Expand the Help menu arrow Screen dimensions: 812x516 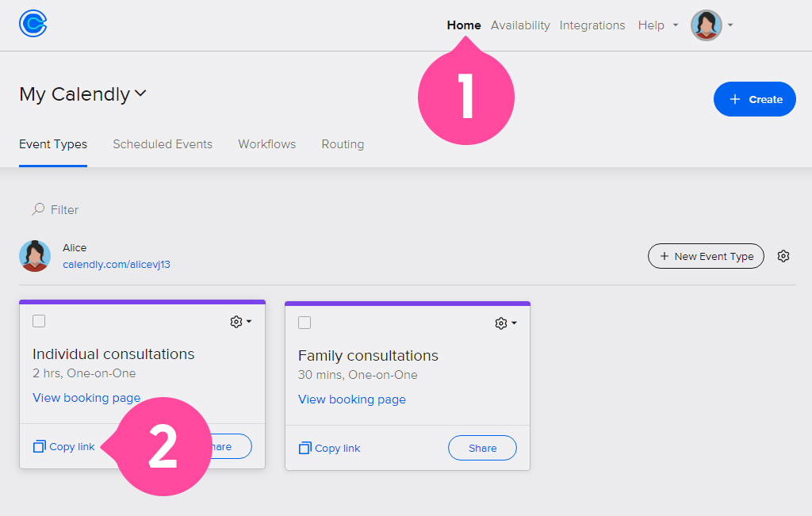(x=676, y=25)
